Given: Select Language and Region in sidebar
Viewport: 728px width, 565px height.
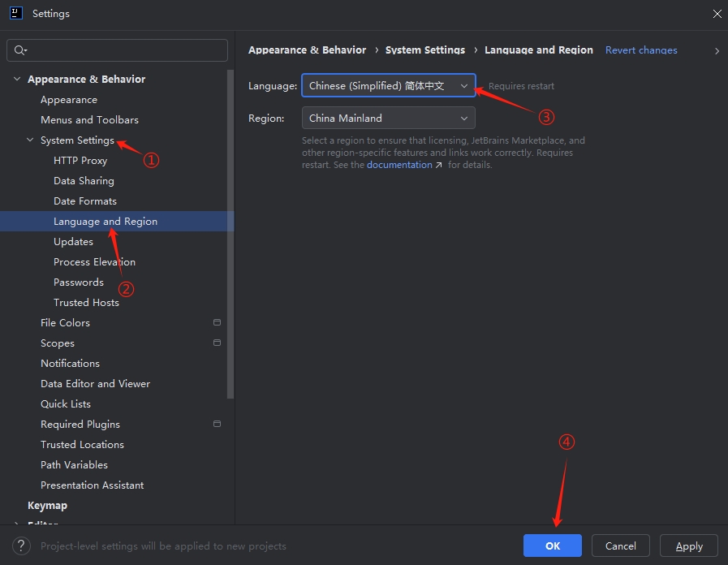Looking at the screenshot, I should [106, 222].
